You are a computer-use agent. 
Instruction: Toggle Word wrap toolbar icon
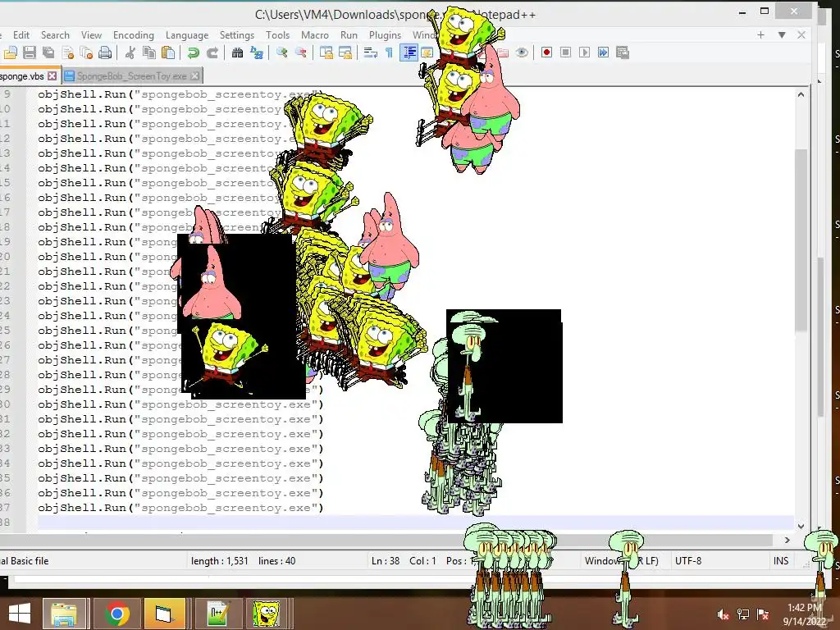[370, 52]
